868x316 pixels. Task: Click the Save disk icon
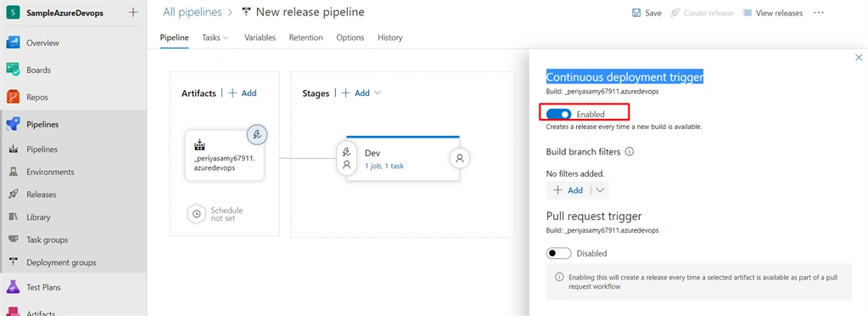tap(636, 13)
